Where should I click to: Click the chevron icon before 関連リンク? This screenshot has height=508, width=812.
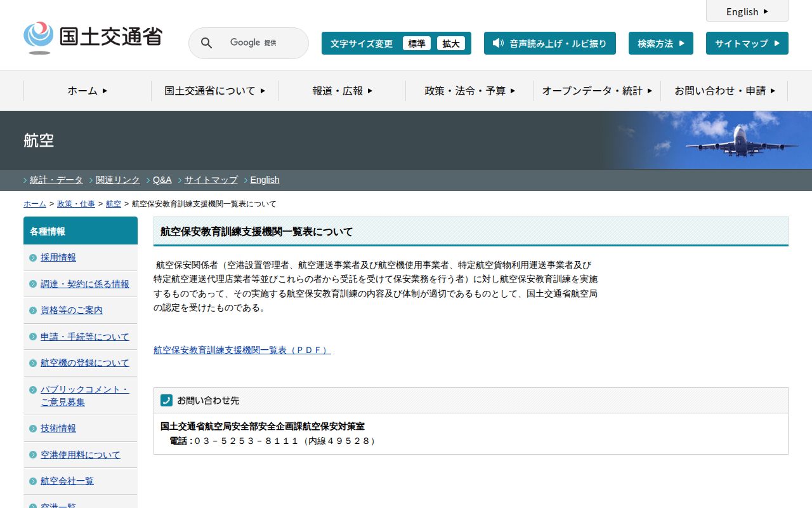click(x=91, y=180)
